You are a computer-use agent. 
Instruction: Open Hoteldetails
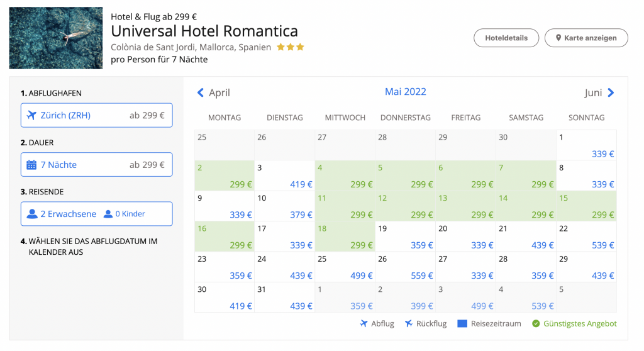[x=506, y=38]
